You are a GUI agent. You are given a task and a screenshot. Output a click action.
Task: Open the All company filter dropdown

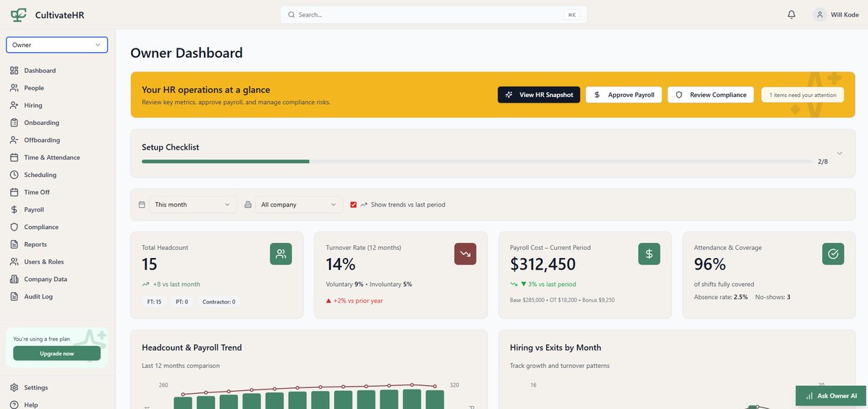point(299,204)
